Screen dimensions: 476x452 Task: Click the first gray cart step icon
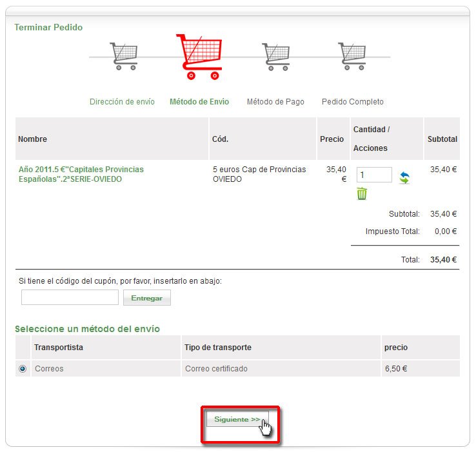(x=124, y=56)
